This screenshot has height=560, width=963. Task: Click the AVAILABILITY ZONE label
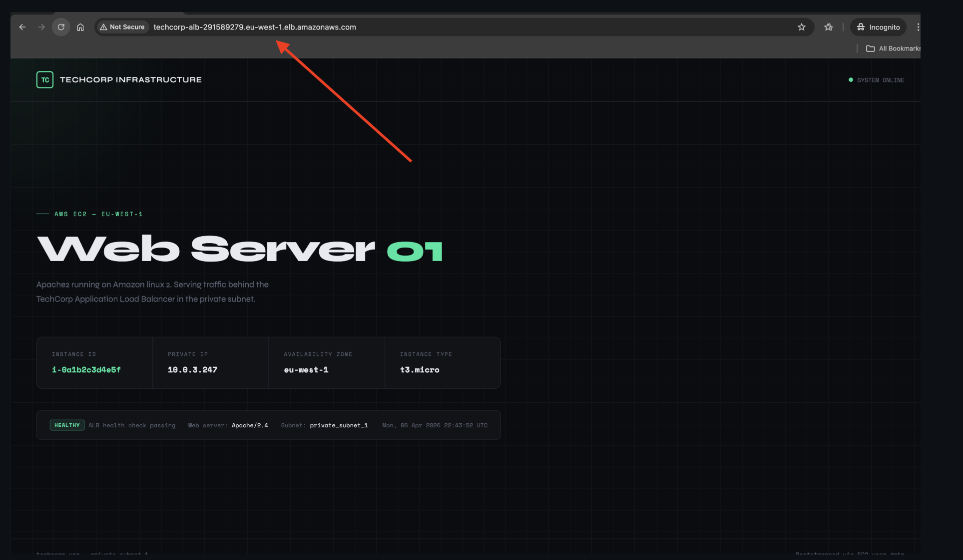(x=318, y=354)
